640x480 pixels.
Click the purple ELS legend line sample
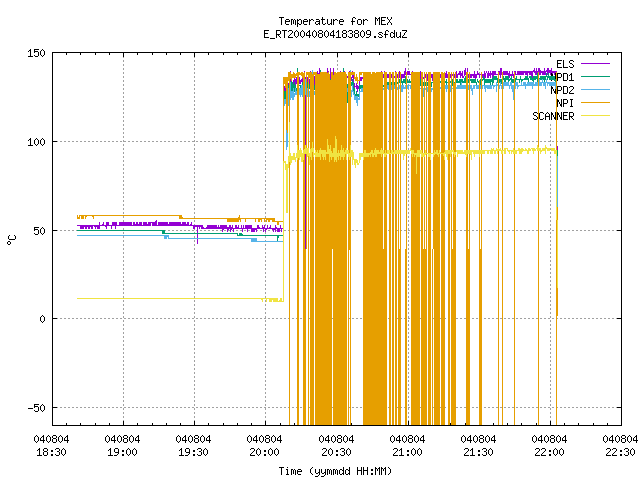coord(595,64)
